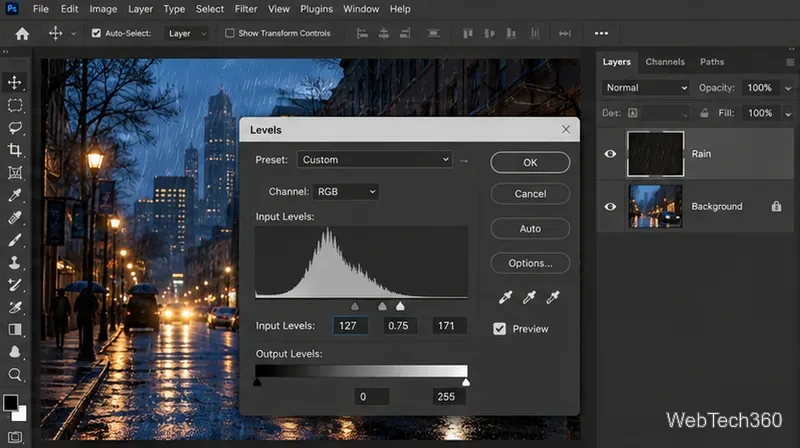Open the Auto-Select Layer dropdown
Screen dimensions: 800x448
tap(186, 34)
